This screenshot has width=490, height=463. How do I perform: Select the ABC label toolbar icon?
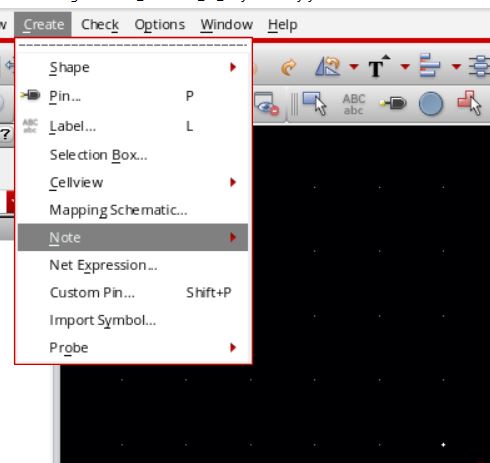tap(354, 104)
